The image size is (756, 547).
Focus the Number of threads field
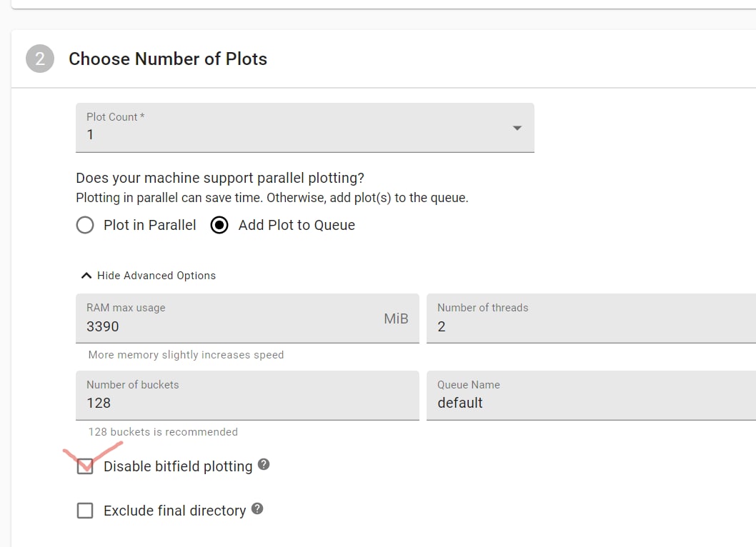pos(591,318)
